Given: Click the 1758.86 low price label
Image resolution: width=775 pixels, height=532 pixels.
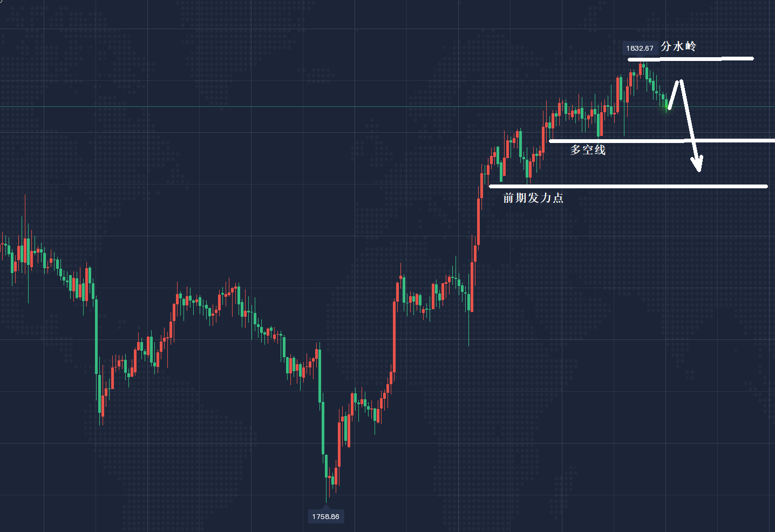Looking at the screenshot, I should point(325,516).
